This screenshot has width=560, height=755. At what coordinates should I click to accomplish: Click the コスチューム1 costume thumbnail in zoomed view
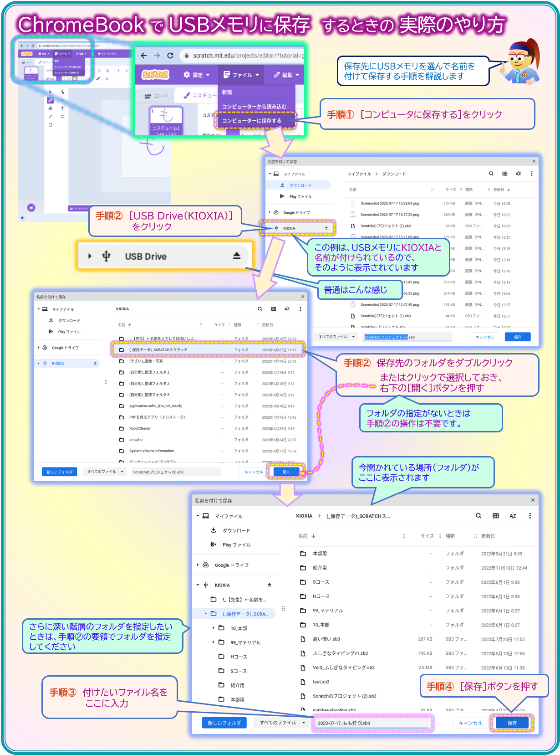pyautogui.click(x=166, y=121)
